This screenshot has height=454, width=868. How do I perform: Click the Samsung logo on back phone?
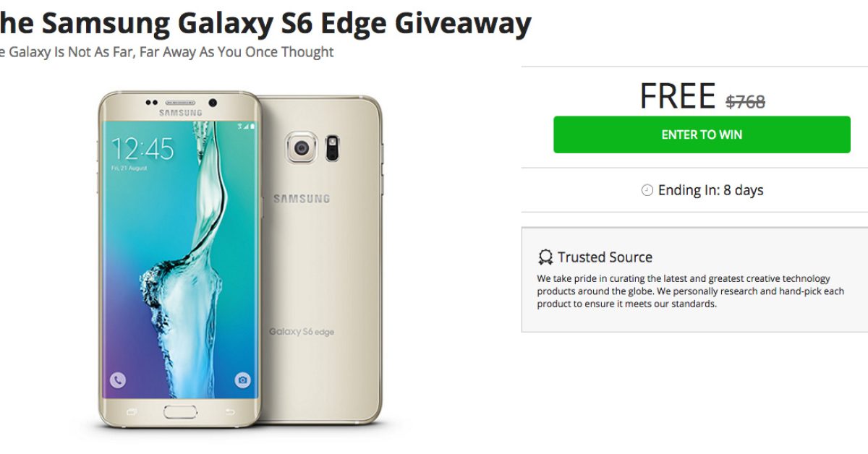pyautogui.click(x=301, y=198)
